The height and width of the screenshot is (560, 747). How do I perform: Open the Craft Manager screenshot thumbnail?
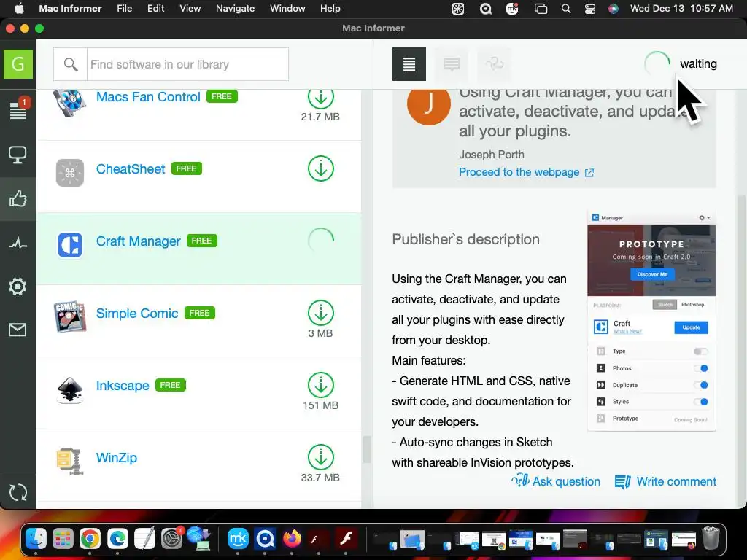pyautogui.click(x=651, y=321)
